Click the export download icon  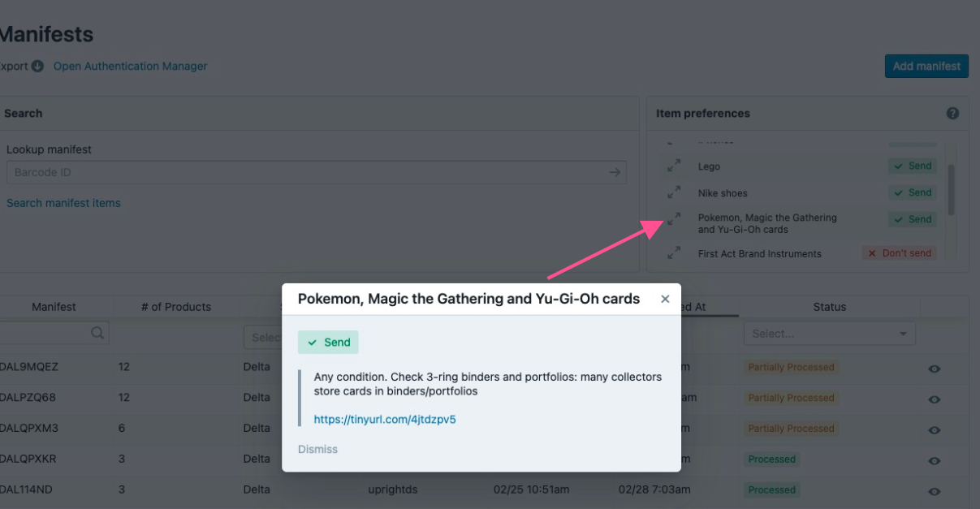click(37, 67)
